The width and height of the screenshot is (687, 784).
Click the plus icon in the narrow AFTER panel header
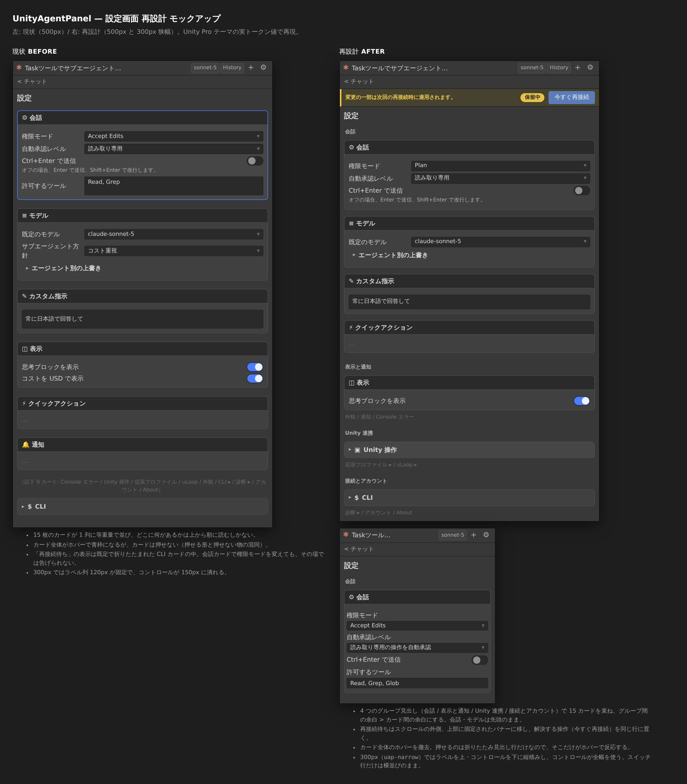473,535
